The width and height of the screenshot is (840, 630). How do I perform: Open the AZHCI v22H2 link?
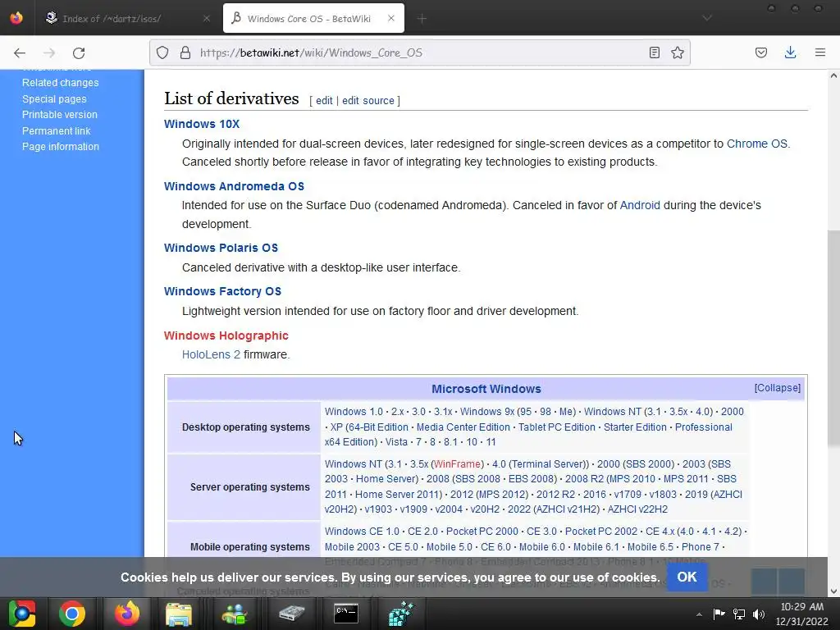(637, 509)
